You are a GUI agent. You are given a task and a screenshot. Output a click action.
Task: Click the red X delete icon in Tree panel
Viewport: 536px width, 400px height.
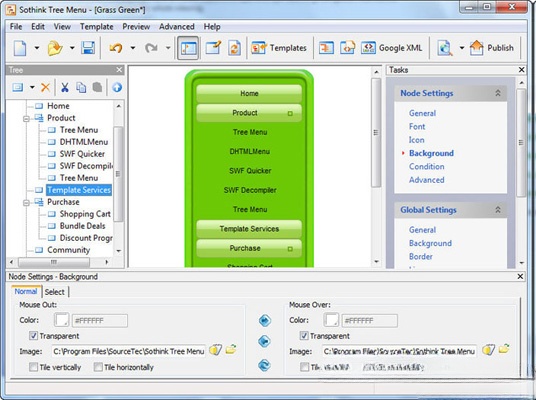click(x=45, y=88)
